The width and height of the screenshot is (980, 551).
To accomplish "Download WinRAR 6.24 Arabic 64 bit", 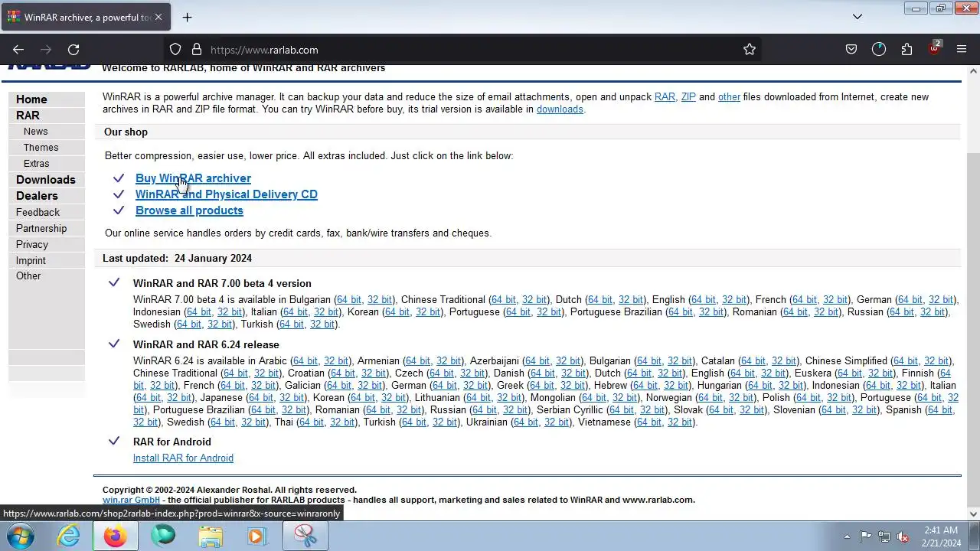I will pyautogui.click(x=305, y=361).
